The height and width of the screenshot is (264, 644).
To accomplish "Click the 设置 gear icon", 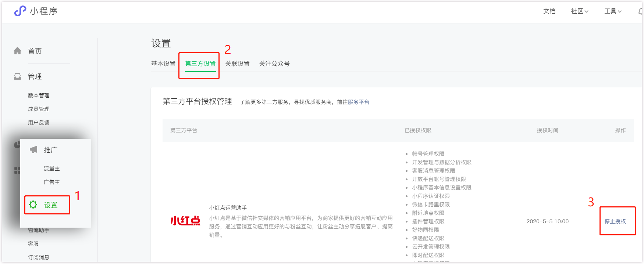I will 33,205.
